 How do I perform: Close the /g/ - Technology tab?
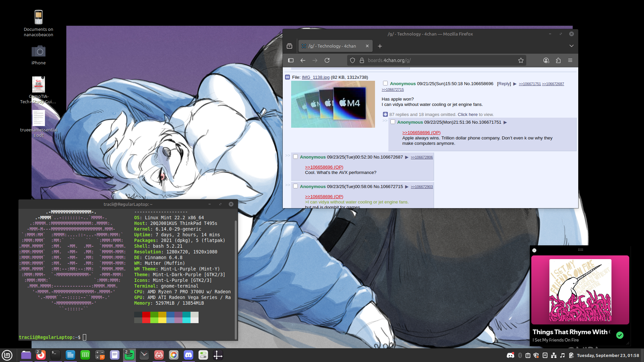367,46
